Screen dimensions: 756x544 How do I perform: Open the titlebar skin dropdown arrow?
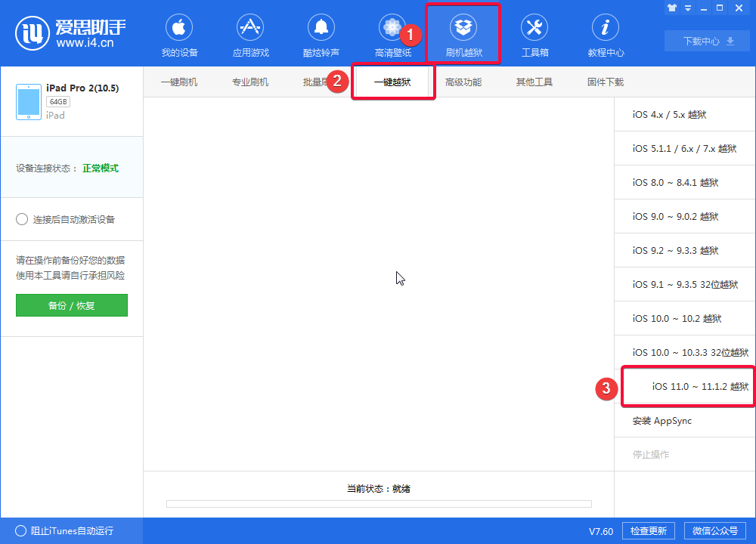688,8
